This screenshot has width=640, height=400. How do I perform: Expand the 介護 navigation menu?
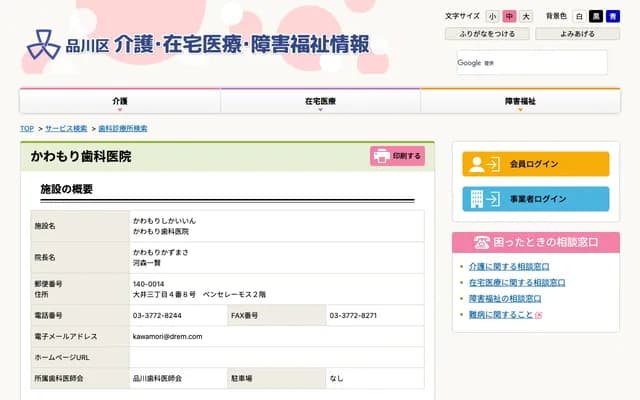120,102
